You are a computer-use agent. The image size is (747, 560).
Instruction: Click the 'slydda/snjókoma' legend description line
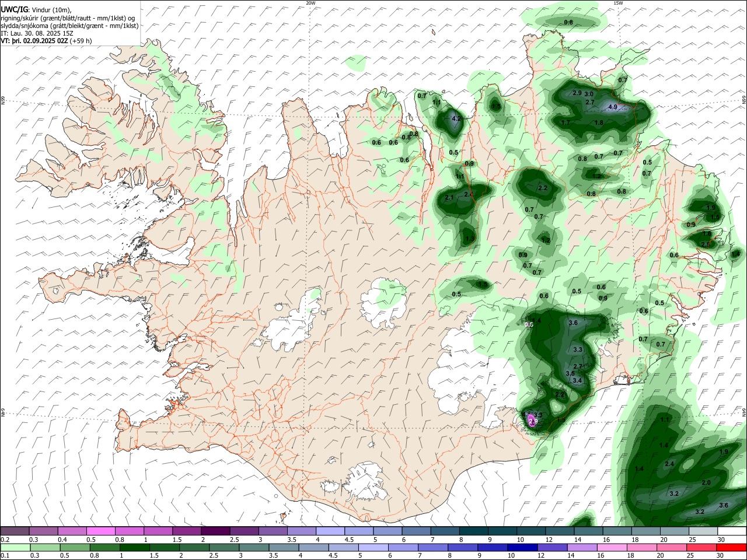point(69,26)
